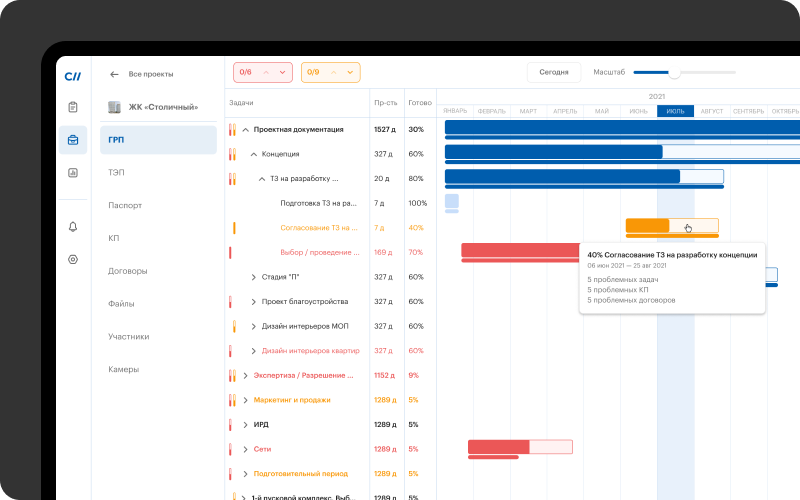Click the back arrow next to Все проекты
Screen dimensions: 800x500
pyautogui.click(x=114, y=74)
